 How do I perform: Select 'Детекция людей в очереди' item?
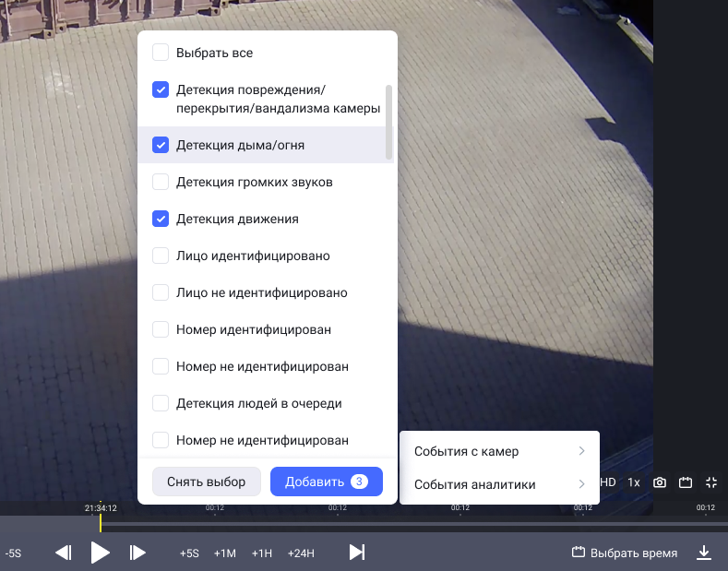(x=161, y=403)
